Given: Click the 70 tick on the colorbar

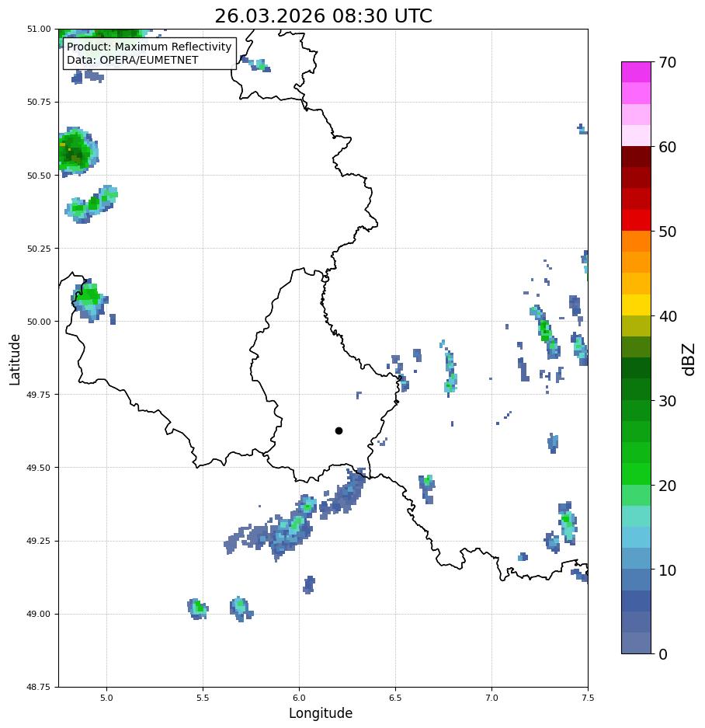Looking at the screenshot, I should click(x=668, y=62).
